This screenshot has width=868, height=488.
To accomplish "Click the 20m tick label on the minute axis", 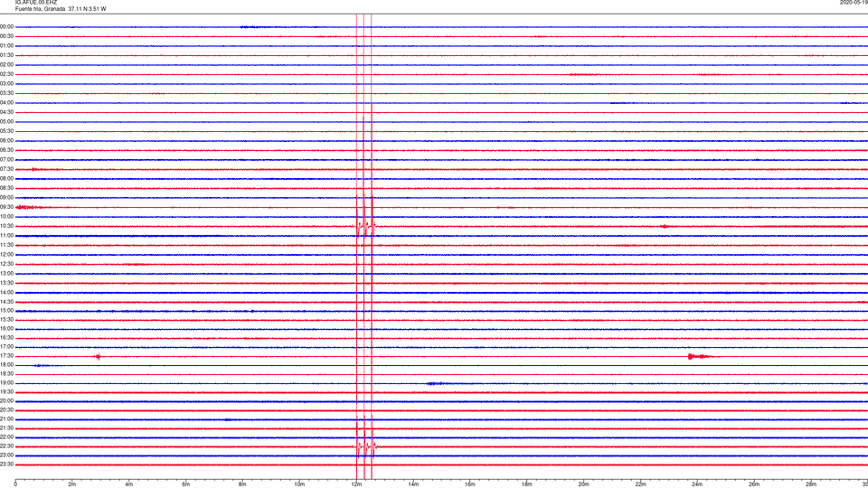I will tap(583, 484).
